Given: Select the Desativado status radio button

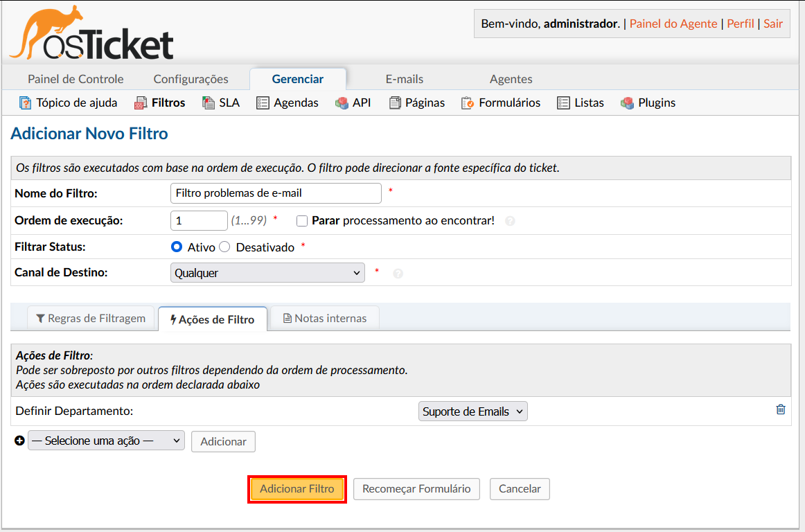Looking at the screenshot, I should pos(224,247).
